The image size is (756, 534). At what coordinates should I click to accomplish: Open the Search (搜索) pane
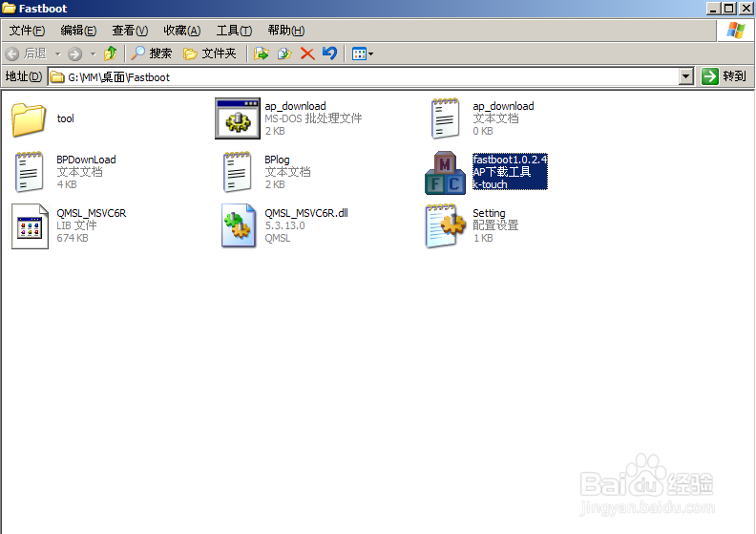point(152,53)
